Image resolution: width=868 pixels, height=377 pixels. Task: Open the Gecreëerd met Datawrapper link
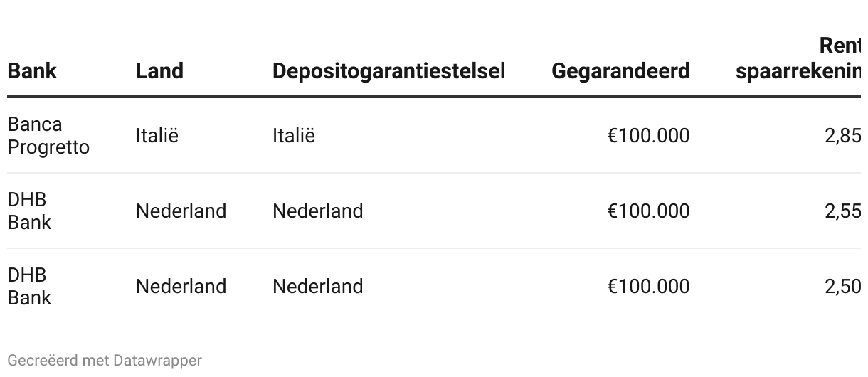[x=105, y=361]
